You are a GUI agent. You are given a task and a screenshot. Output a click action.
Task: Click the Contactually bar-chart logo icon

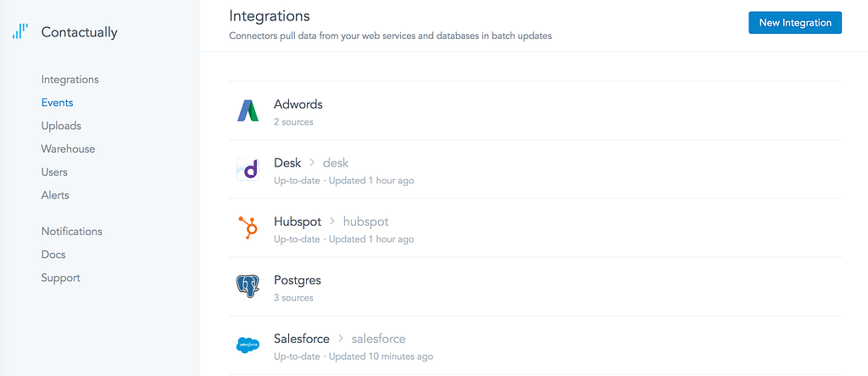click(x=20, y=32)
